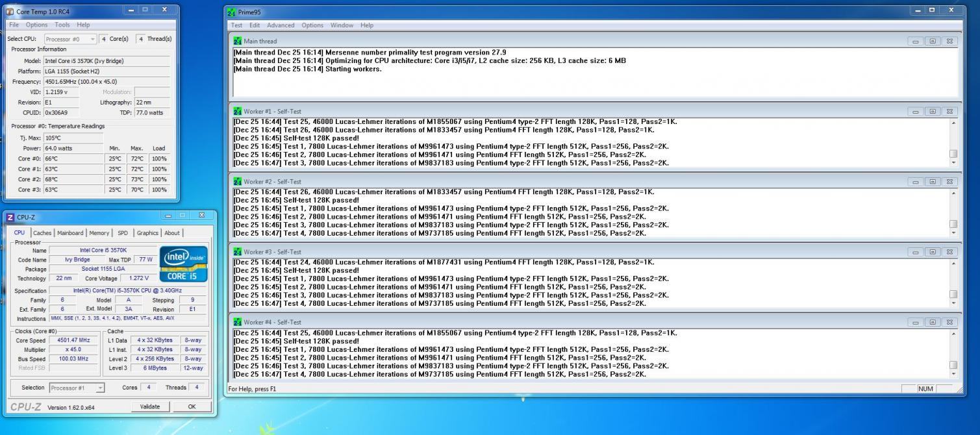Click Worker #1 scrollbar up arrow
The image size is (980, 435).
coord(953,123)
